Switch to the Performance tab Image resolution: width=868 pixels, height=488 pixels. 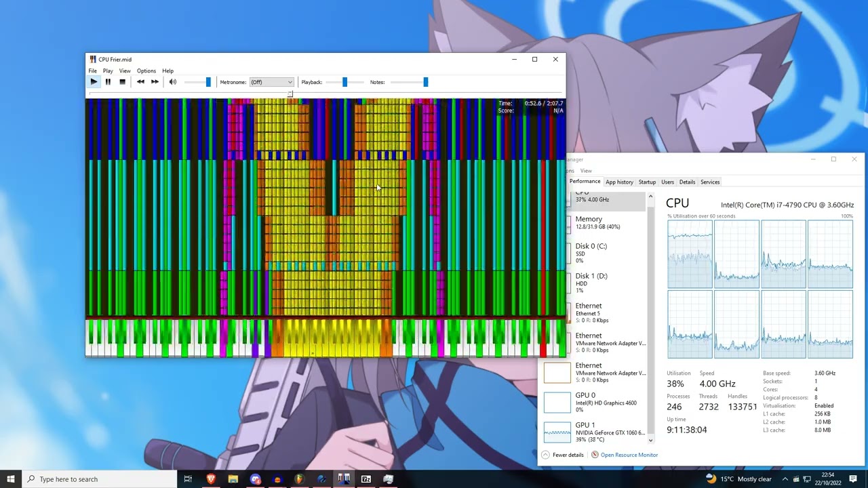(585, 182)
